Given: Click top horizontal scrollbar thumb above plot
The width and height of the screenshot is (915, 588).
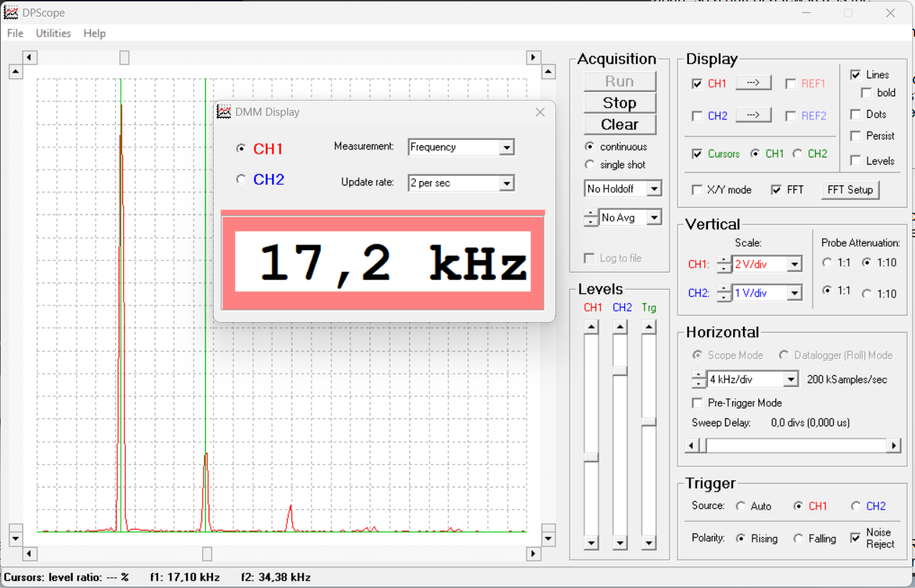Looking at the screenshot, I should click(x=124, y=58).
